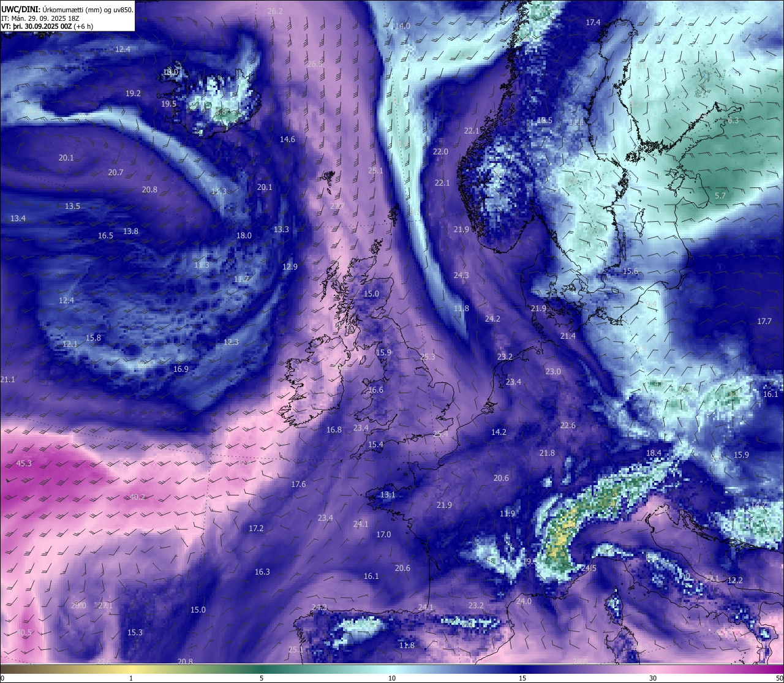Click the 12.1 value label

pyautogui.click(x=70, y=344)
